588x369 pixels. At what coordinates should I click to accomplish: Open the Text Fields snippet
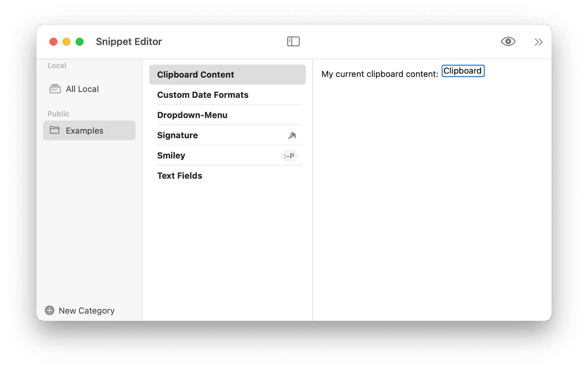point(180,175)
